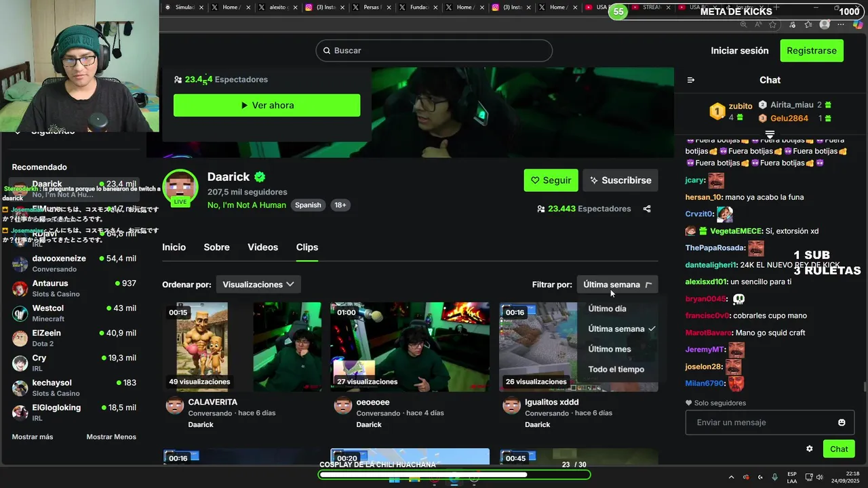This screenshot has width=868, height=488.
Task: Select Último día filter option
Action: tap(608, 308)
